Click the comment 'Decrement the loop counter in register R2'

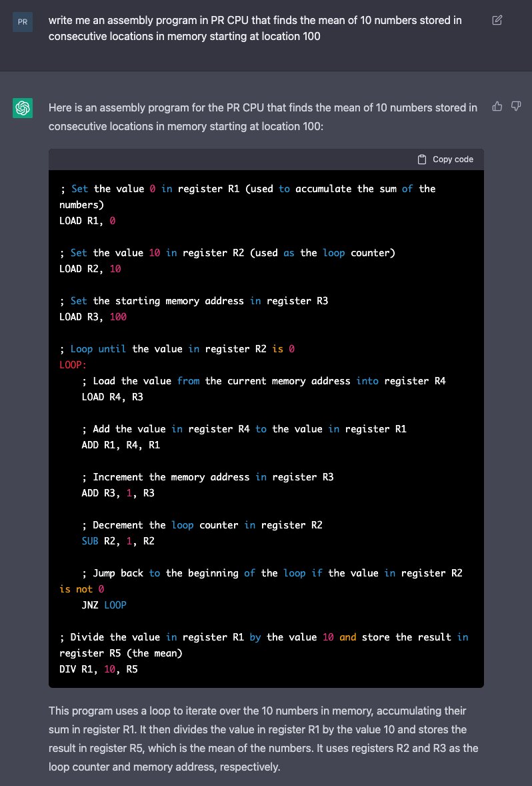click(x=202, y=525)
